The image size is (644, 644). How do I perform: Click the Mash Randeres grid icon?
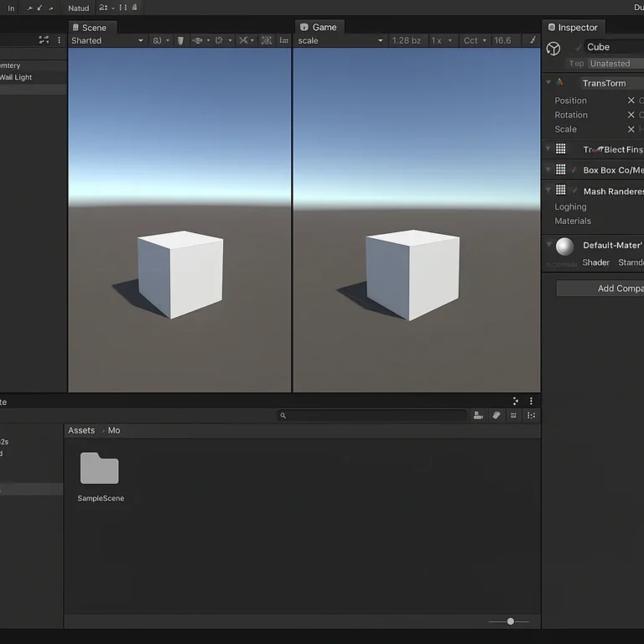561,190
